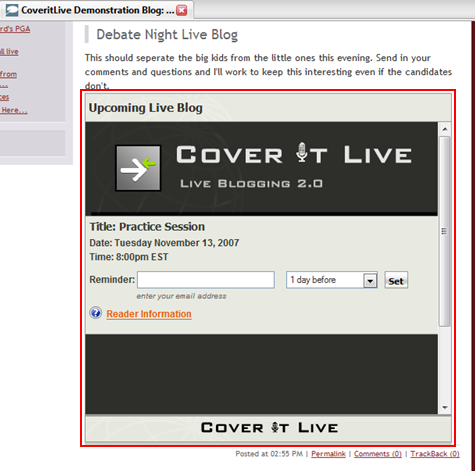475x471 pixels.
Task: Click the 'Posted at 02:55 PM' text
Action: (x=269, y=454)
